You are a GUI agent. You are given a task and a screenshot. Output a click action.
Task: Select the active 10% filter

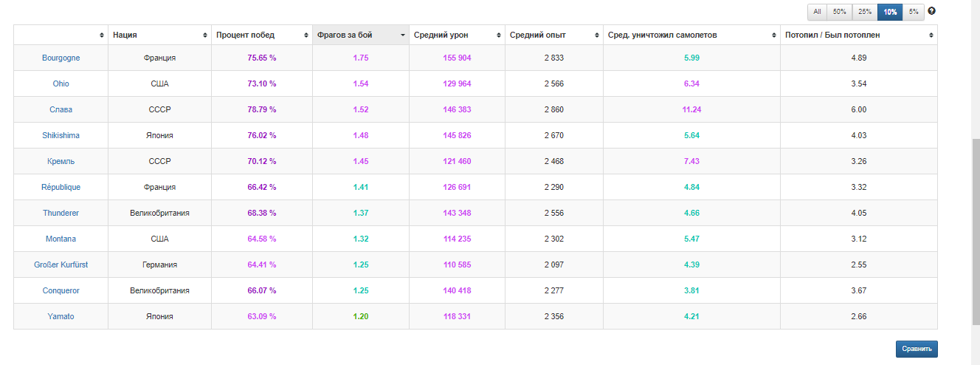(890, 12)
